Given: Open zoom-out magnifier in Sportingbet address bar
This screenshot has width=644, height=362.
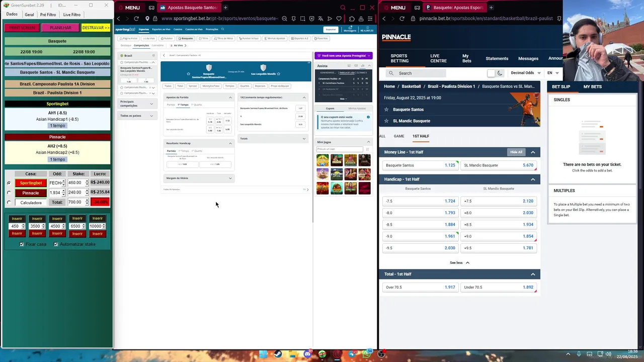Looking at the screenshot, I should pyautogui.click(x=284, y=19).
